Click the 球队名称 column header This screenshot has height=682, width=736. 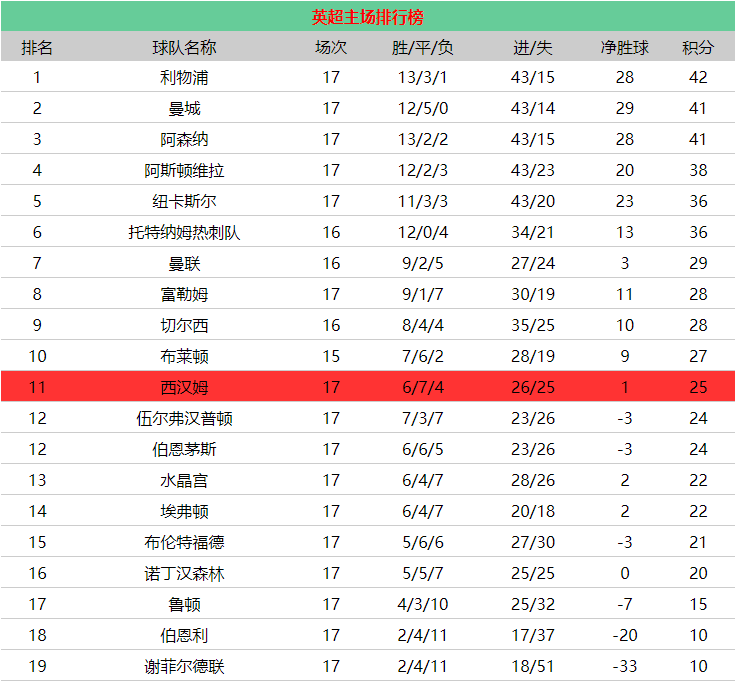[184, 47]
